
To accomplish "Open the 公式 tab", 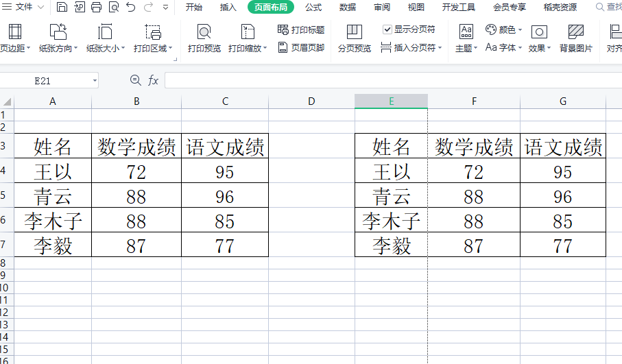I will 313,7.
